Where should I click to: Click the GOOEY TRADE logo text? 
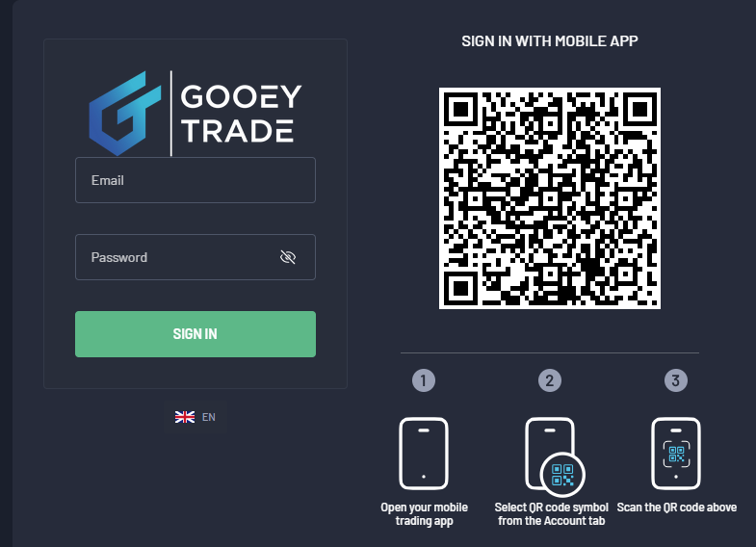(x=241, y=114)
